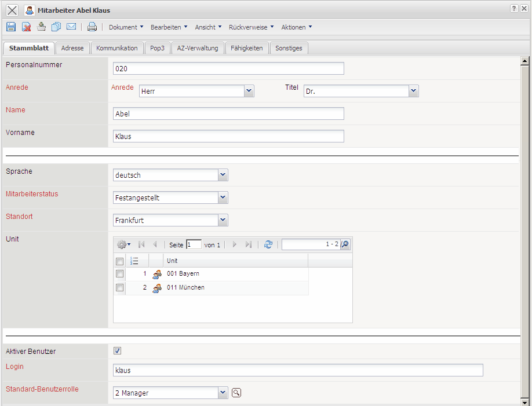Screen dimensions: 532x406
Task: Tick the checkbox for 011 München
Action: pos(119,287)
